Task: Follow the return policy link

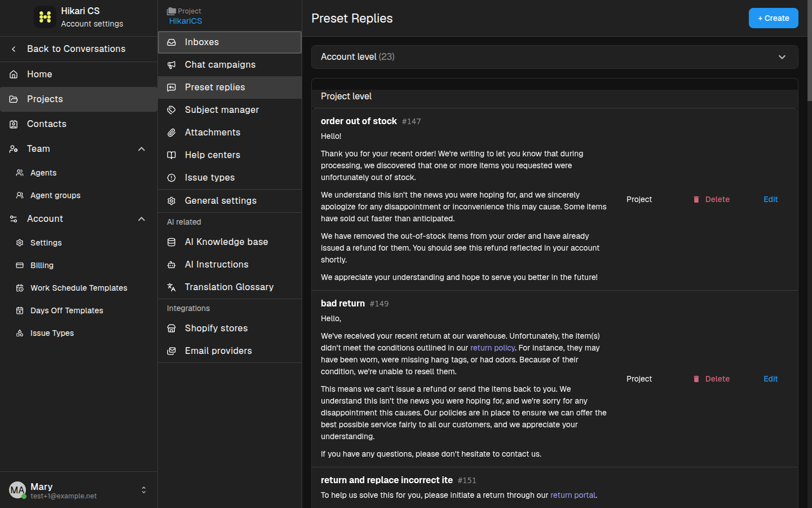Action: click(x=492, y=348)
